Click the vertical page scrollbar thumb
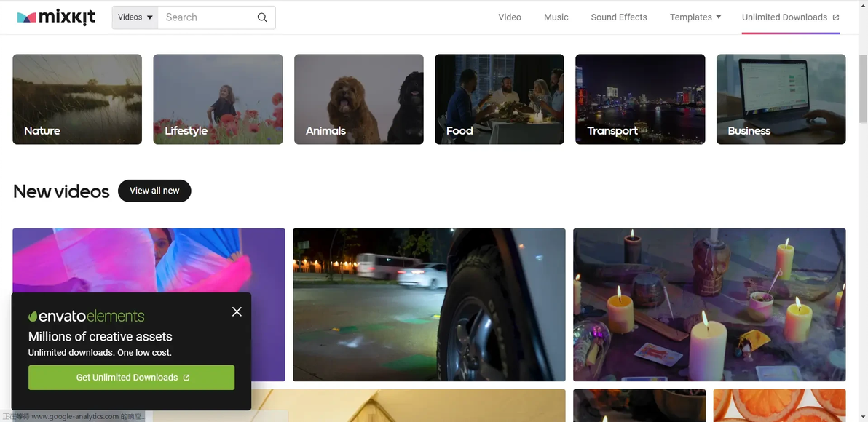 click(x=863, y=89)
